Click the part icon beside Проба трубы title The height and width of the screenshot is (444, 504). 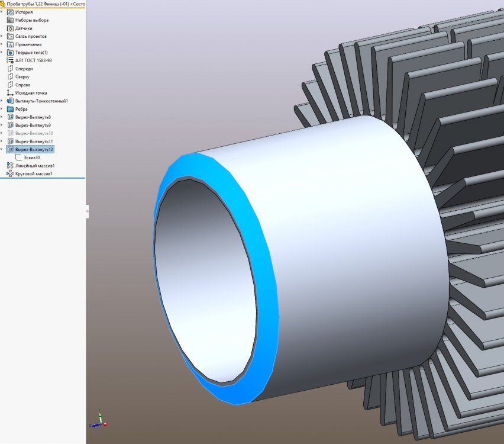(2, 4)
